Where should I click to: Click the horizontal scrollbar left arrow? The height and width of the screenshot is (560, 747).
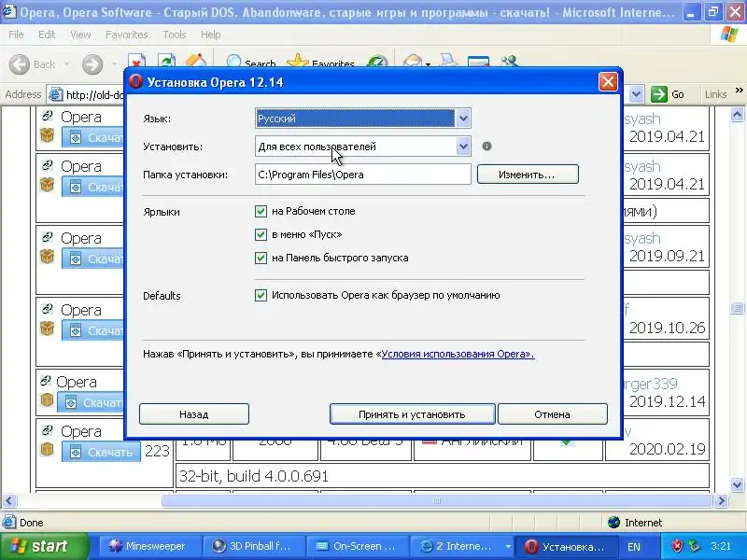pos(9,501)
